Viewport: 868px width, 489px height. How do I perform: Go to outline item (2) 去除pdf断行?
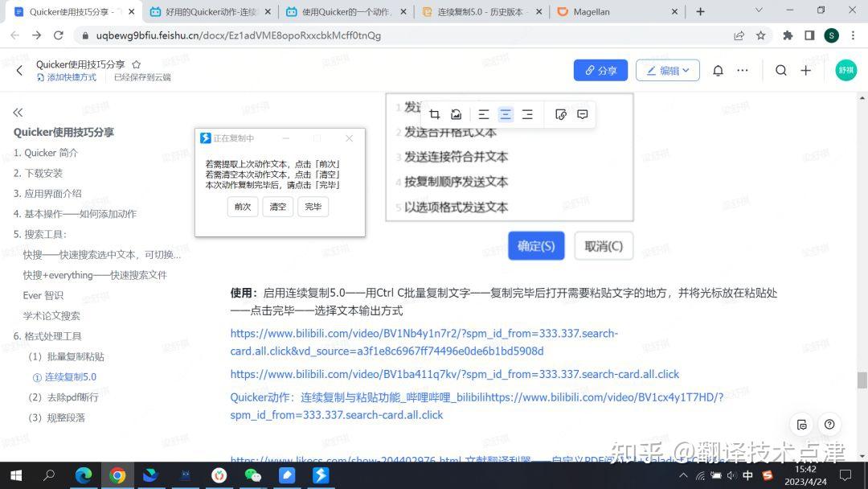[x=63, y=397]
